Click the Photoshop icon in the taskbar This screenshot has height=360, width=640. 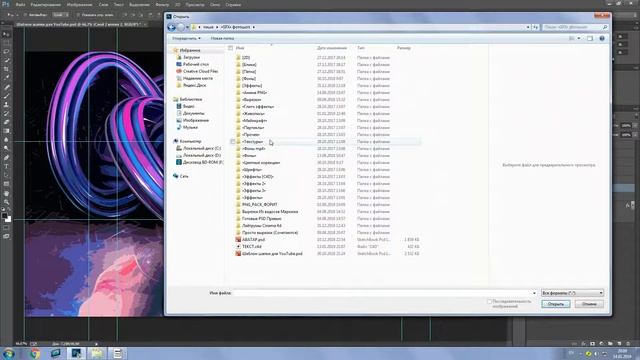[76, 353]
